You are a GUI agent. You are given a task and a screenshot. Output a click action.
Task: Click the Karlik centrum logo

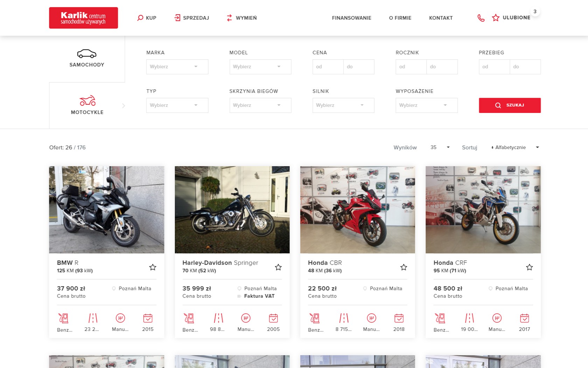[83, 18]
